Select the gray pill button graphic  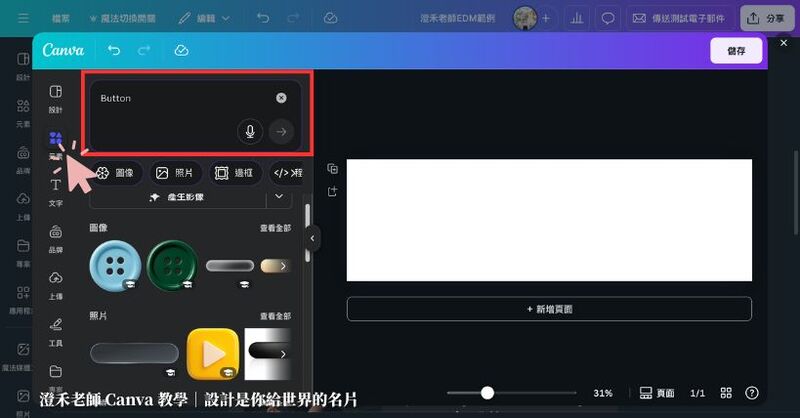click(230, 265)
